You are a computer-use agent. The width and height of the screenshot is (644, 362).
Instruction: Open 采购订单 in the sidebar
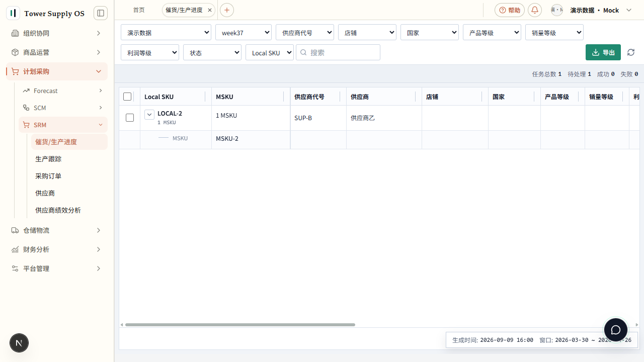(68, 176)
